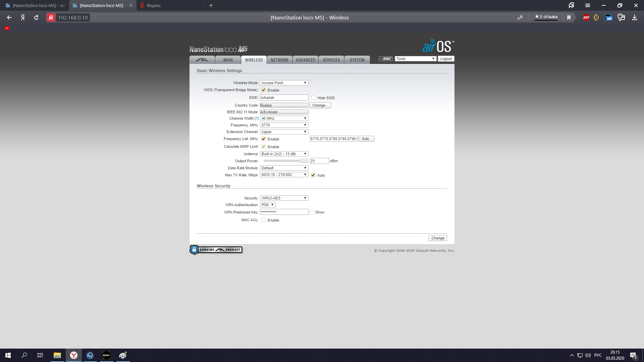
Task: Open Task View
Action: (x=40, y=355)
